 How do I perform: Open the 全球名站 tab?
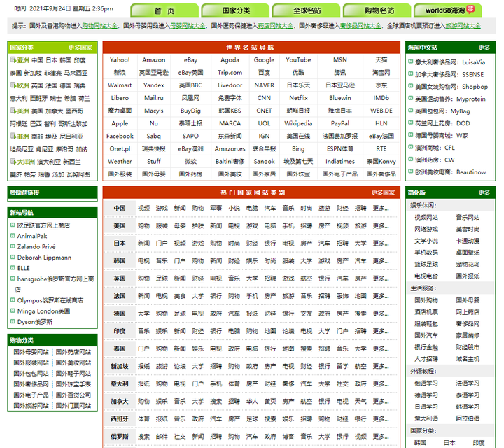[x=307, y=10]
